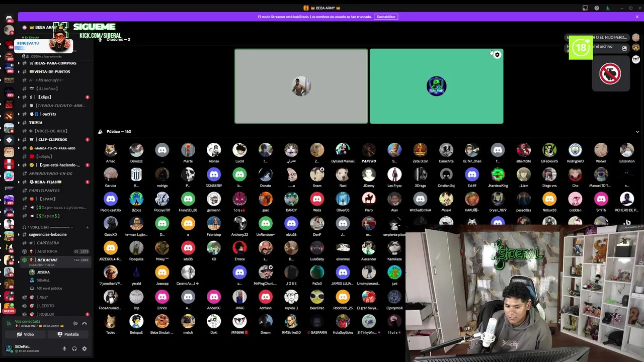This screenshot has width=644, height=362.
Task: Click audience member Roaquita's avatar
Action: (x=136, y=248)
